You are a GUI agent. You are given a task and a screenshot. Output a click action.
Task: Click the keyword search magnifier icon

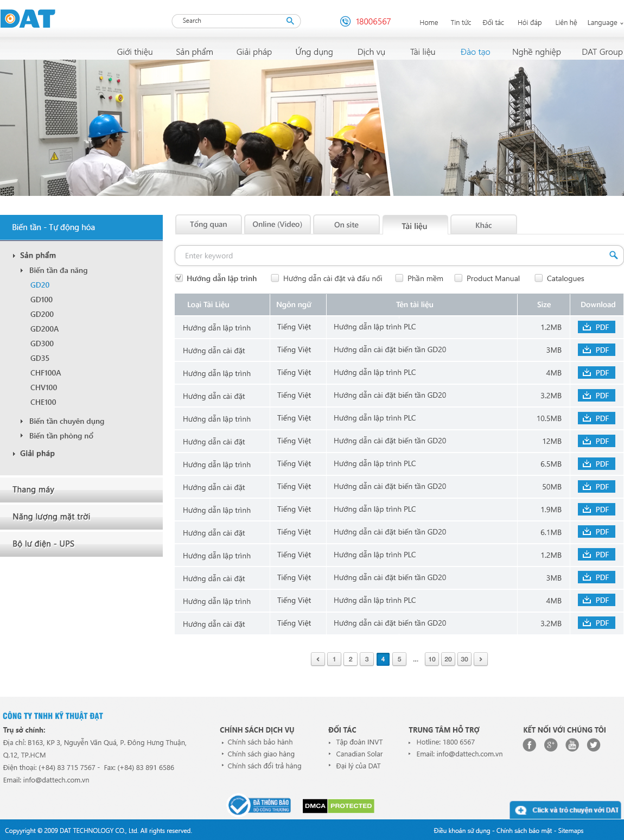tap(613, 256)
